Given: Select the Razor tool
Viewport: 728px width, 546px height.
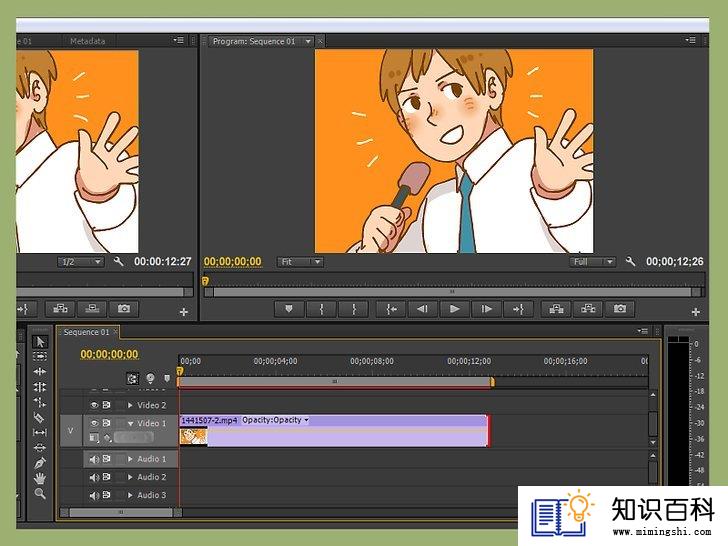Looking at the screenshot, I should [x=40, y=417].
